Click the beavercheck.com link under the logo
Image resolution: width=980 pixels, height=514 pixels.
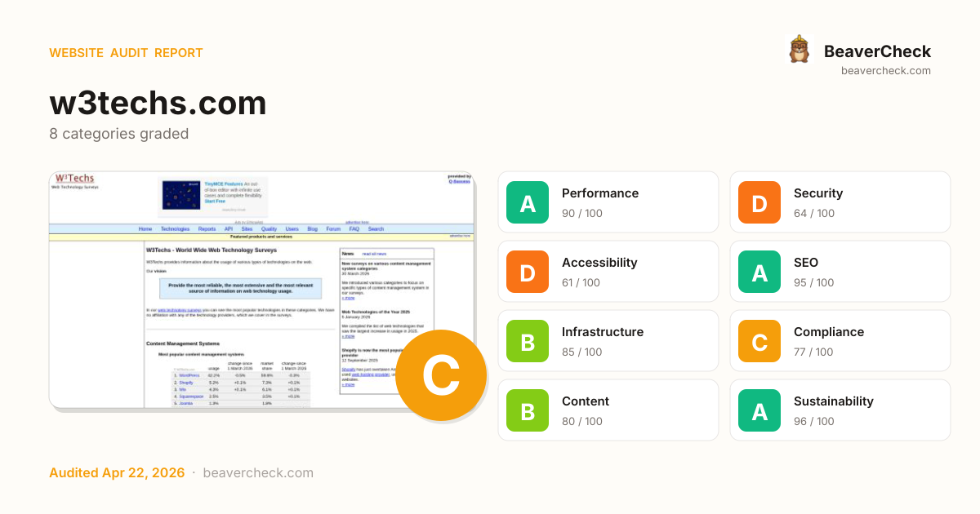click(x=886, y=71)
